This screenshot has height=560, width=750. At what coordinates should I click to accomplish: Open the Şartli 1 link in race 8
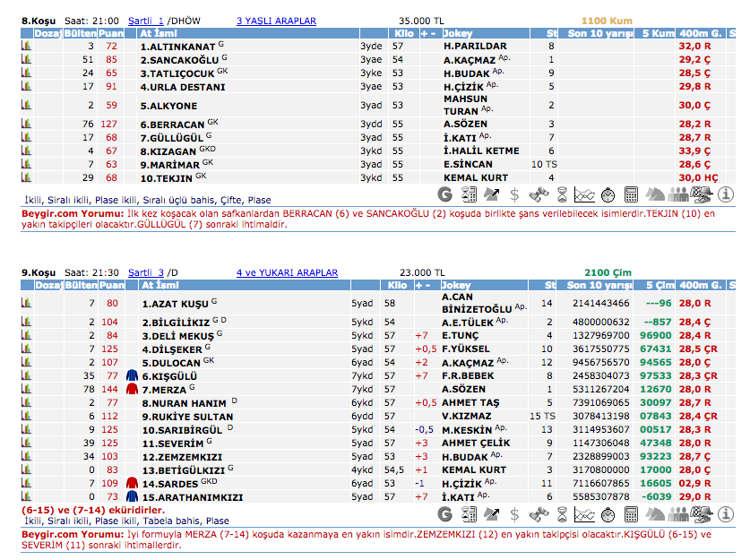[146, 21]
